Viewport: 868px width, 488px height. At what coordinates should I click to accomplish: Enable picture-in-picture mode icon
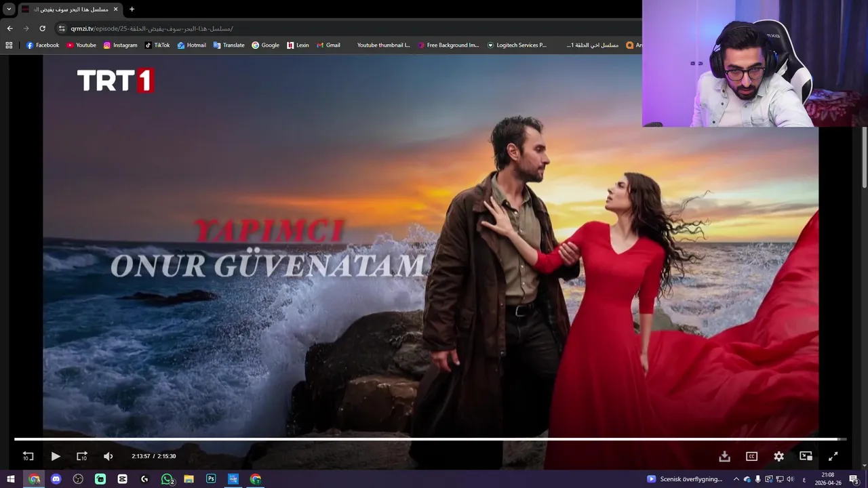[806, 456]
